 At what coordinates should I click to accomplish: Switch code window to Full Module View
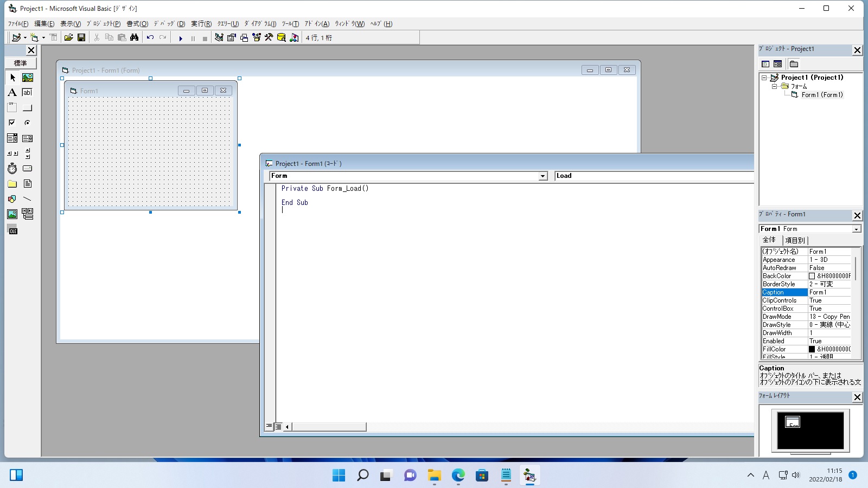tap(278, 426)
